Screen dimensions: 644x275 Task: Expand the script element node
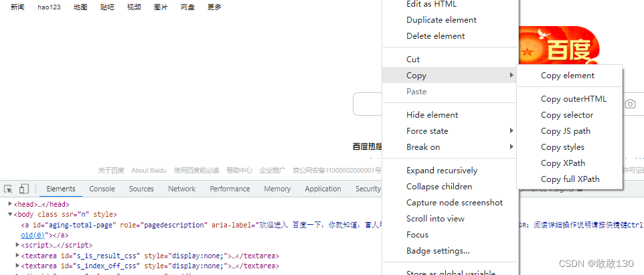[x=17, y=245]
